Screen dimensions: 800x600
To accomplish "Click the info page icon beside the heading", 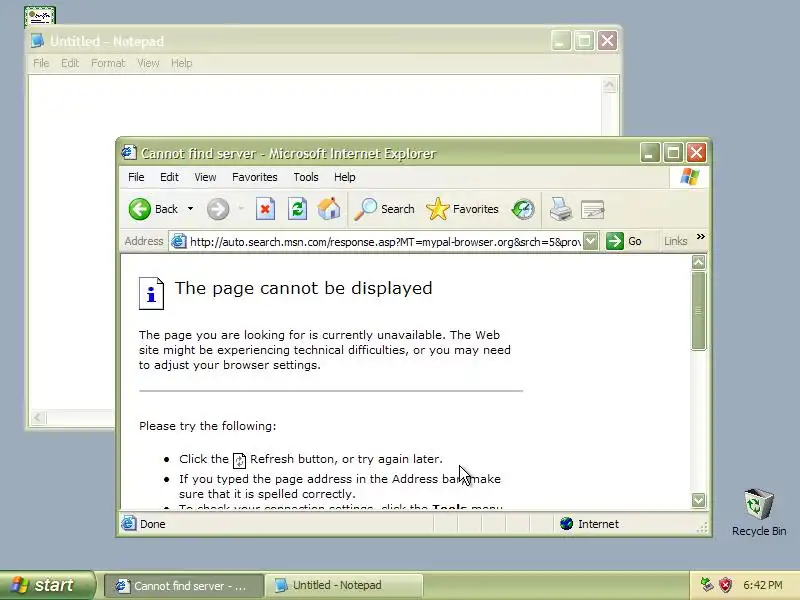I will (152, 293).
